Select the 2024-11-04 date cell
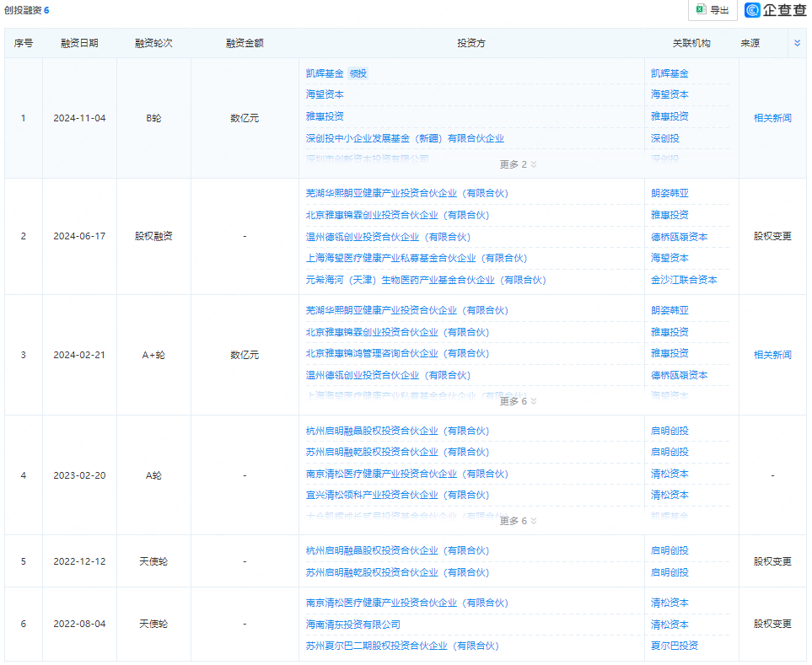812x665 pixels. pos(79,118)
